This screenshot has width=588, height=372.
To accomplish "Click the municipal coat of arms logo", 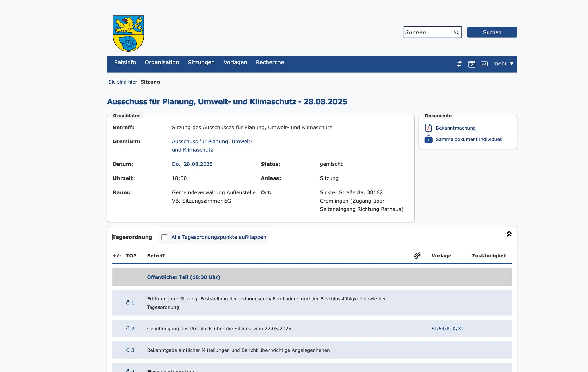I will pos(128,33).
